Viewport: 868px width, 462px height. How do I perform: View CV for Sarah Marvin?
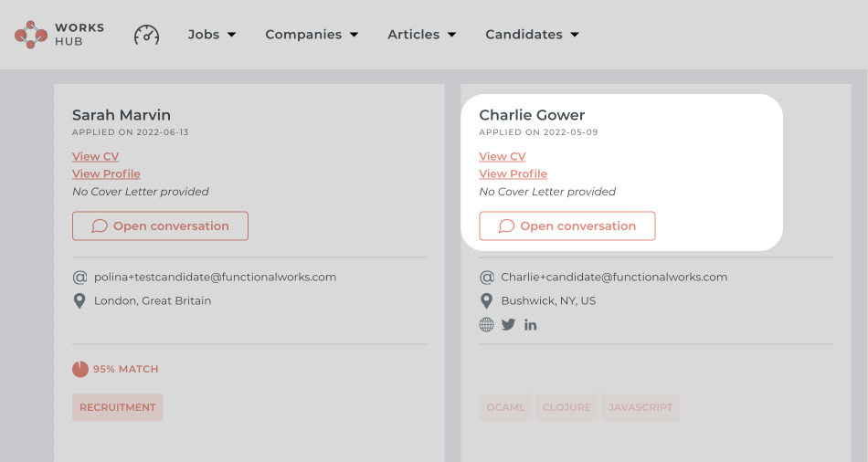click(x=96, y=156)
